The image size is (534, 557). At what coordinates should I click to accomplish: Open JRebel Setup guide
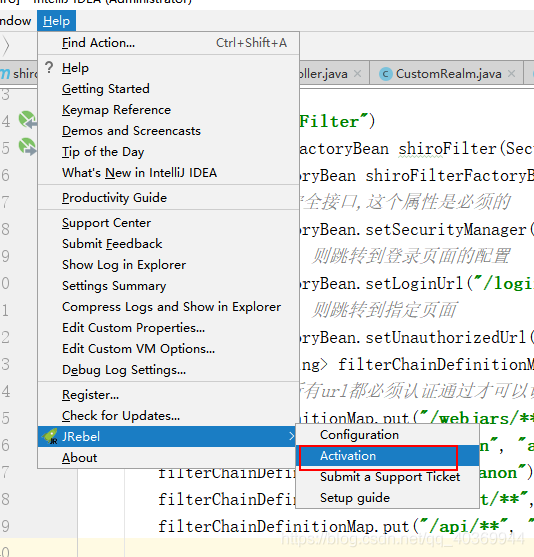pyautogui.click(x=387, y=498)
